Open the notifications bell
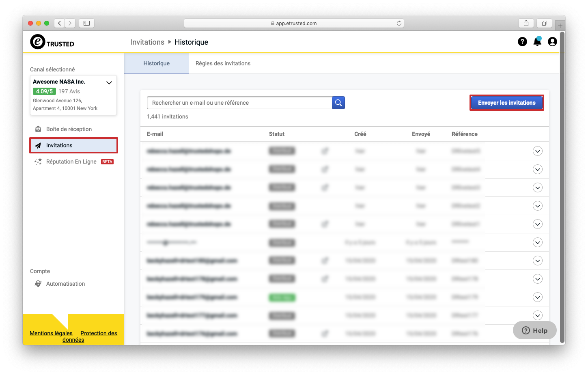The width and height of the screenshot is (588, 375). (537, 41)
